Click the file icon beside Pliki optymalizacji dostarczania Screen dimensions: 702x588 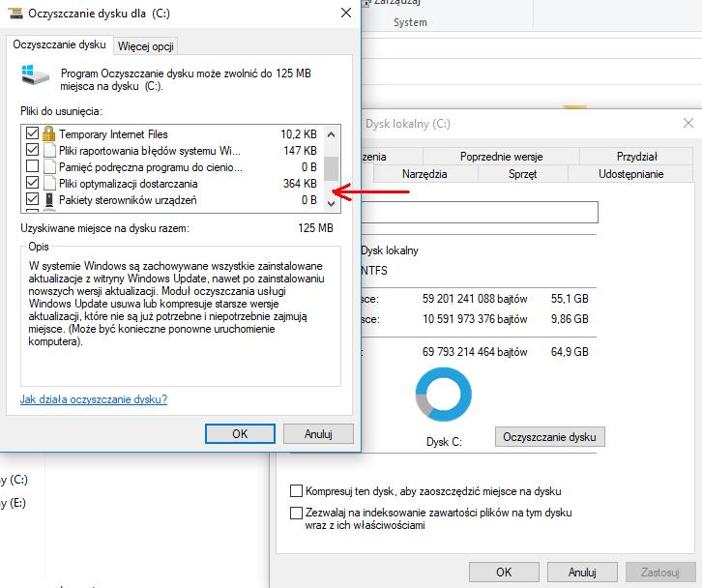coord(49,184)
